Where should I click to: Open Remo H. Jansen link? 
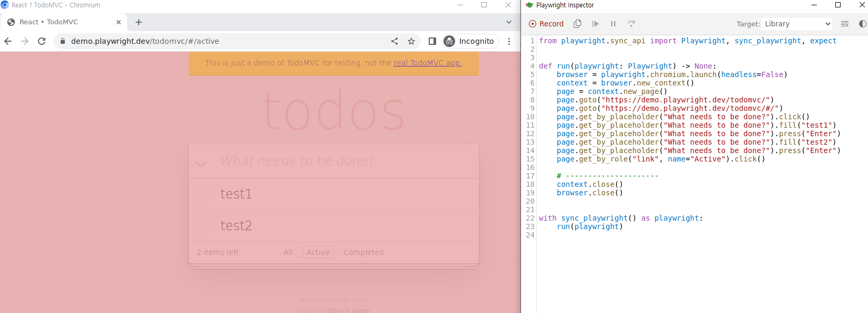349,310
